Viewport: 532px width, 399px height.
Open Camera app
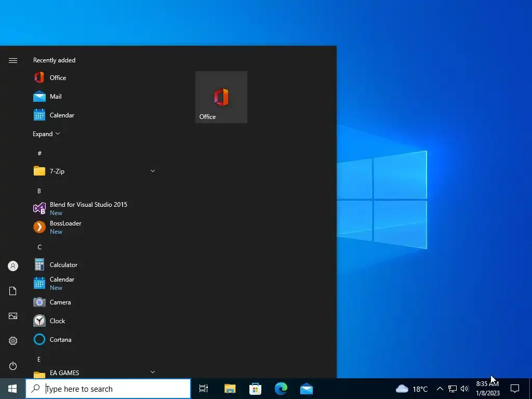point(95,302)
